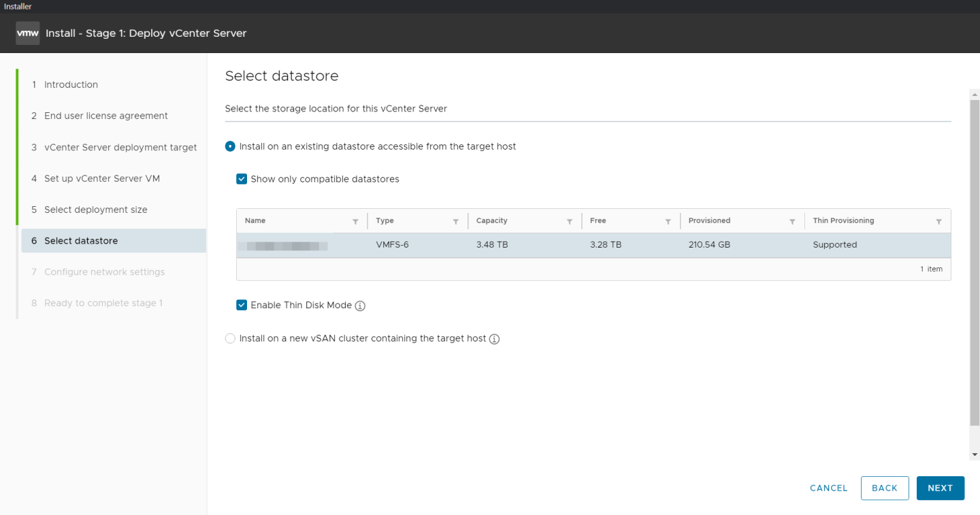
Task: Open filter icon on Capacity column
Action: click(x=570, y=222)
